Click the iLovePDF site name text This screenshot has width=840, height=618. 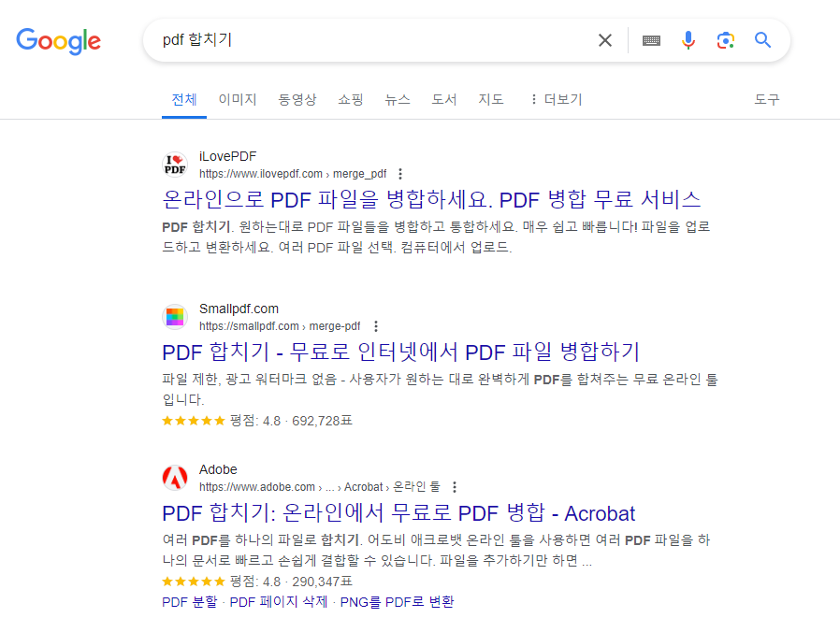(227, 156)
